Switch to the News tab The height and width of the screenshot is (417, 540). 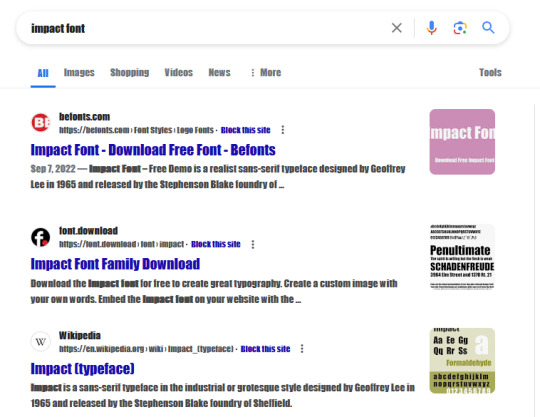(x=219, y=73)
